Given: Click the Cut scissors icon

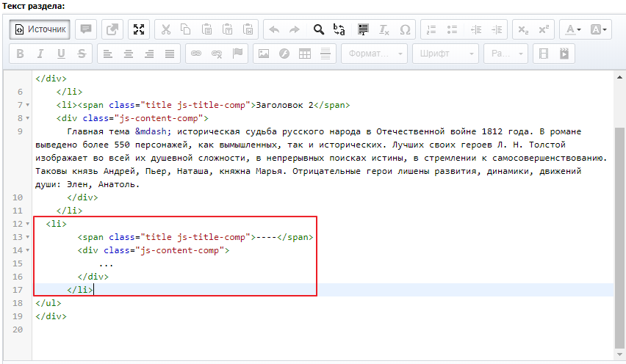Looking at the screenshot, I should click(165, 29).
